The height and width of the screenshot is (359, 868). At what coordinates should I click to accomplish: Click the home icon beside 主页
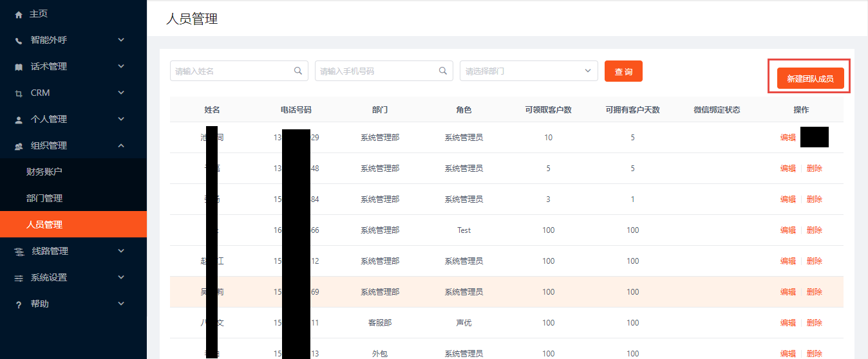pyautogui.click(x=18, y=14)
